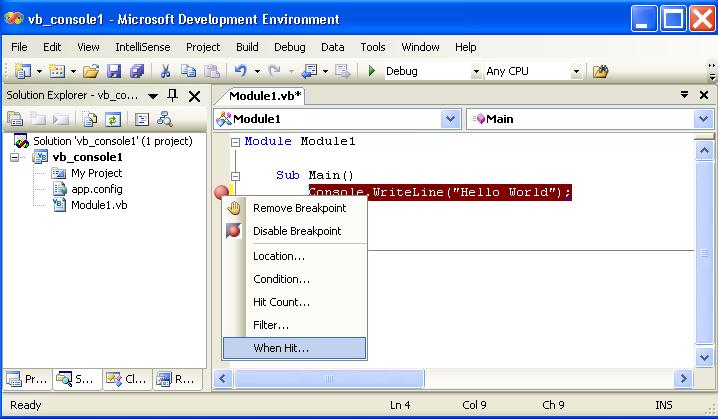Click the Save All icon
Viewport: 718px width, 419px height.
coord(136,71)
